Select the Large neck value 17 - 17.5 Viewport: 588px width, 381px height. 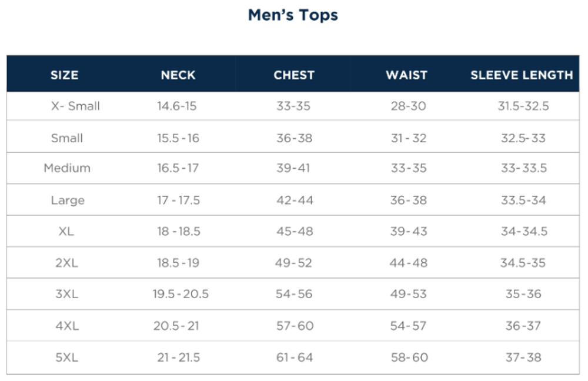pyautogui.click(x=178, y=200)
